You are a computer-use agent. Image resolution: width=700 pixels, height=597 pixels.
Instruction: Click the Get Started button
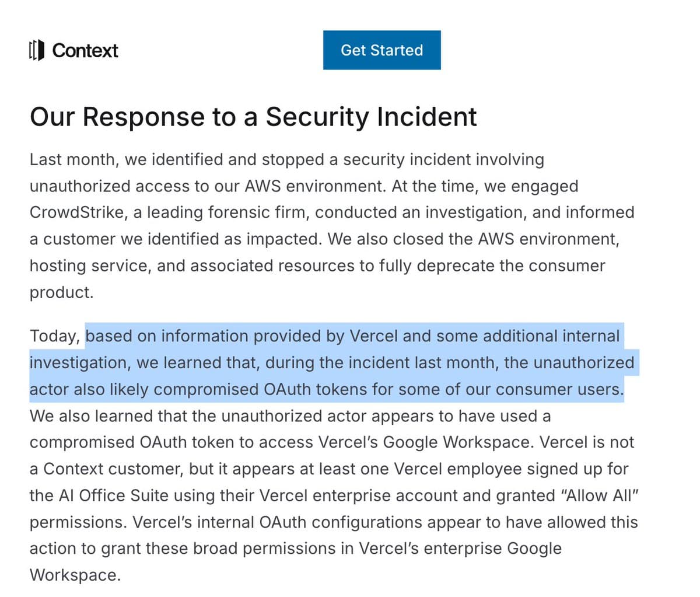point(382,50)
